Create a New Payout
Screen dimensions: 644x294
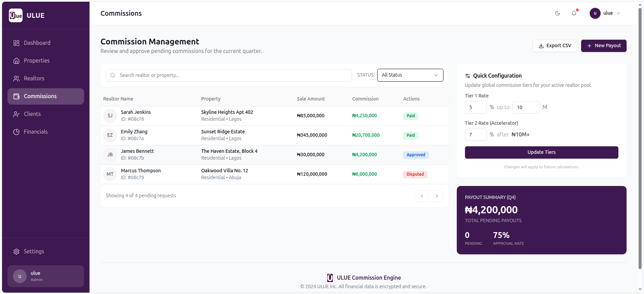pos(604,46)
